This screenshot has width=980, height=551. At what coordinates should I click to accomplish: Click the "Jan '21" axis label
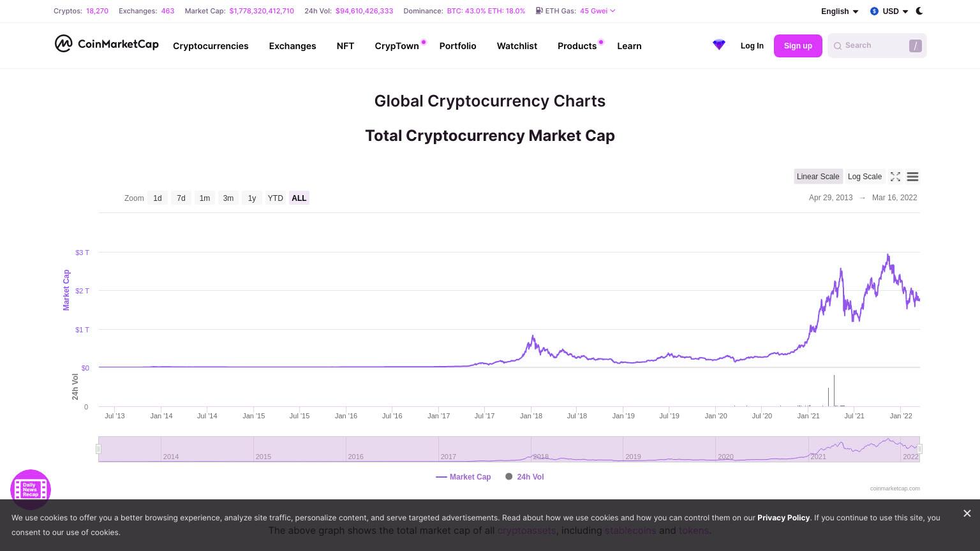click(x=808, y=416)
